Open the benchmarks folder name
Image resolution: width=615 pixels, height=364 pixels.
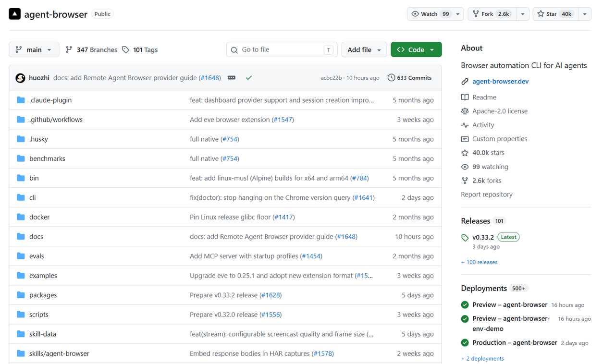pyautogui.click(x=47, y=158)
